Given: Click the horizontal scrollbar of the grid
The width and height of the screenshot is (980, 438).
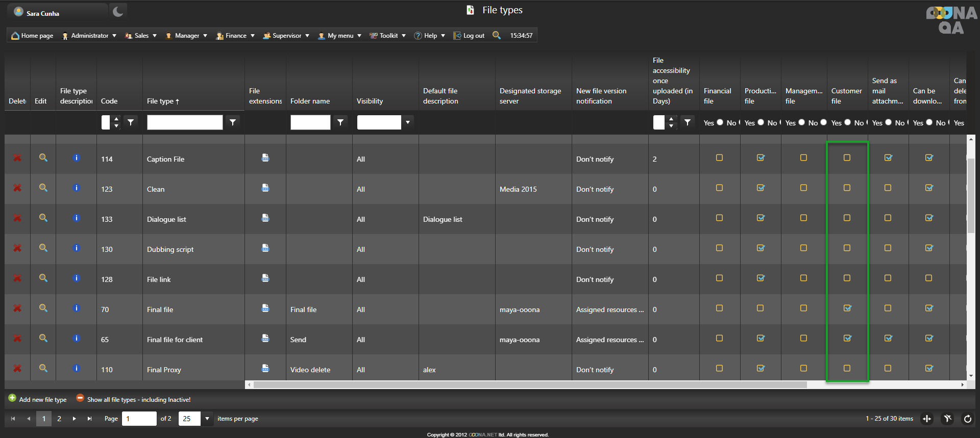Looking at the screenshot, I should 530,385.
